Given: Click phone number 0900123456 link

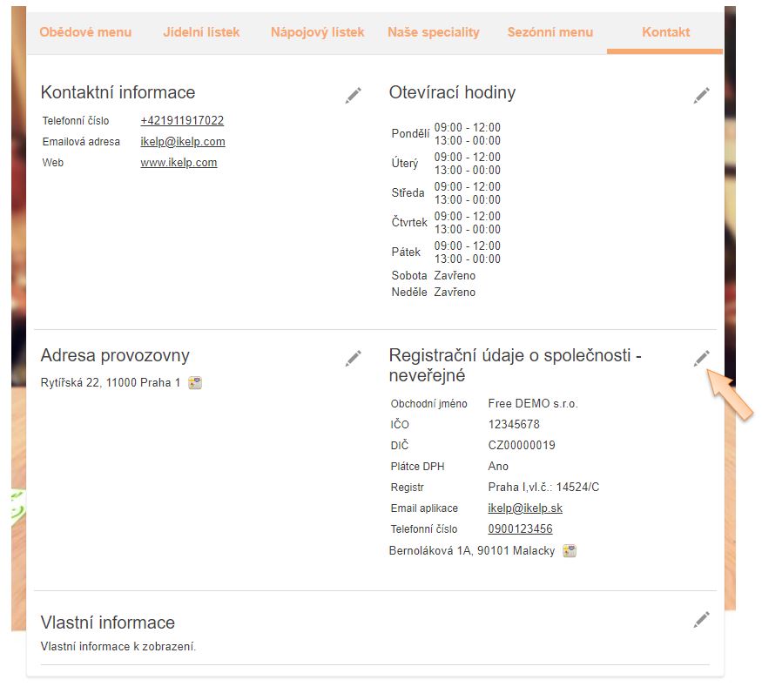Looking at the screenshot, I should [x=519, y=529].
